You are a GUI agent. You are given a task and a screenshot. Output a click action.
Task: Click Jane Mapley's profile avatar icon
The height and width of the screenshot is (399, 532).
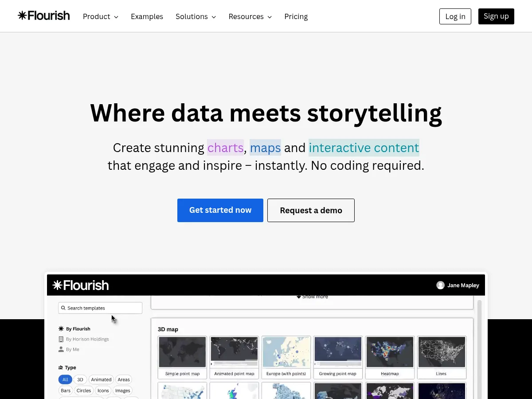coord(440,285)
